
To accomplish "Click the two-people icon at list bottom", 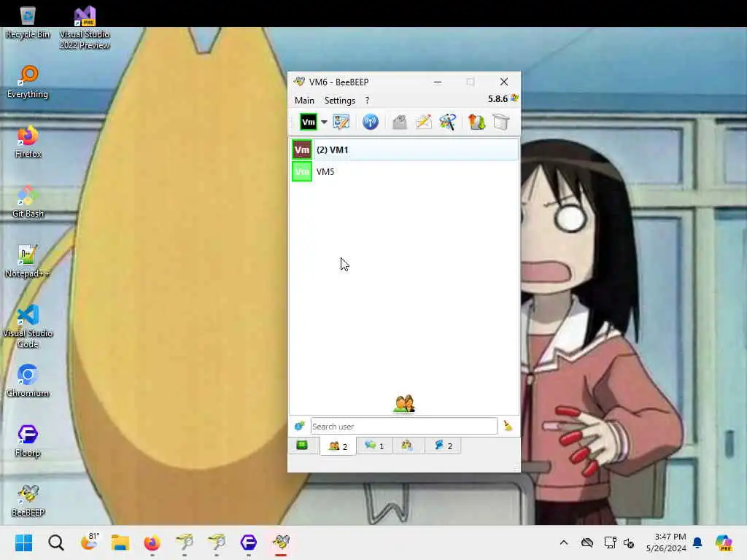I will 404,404.
